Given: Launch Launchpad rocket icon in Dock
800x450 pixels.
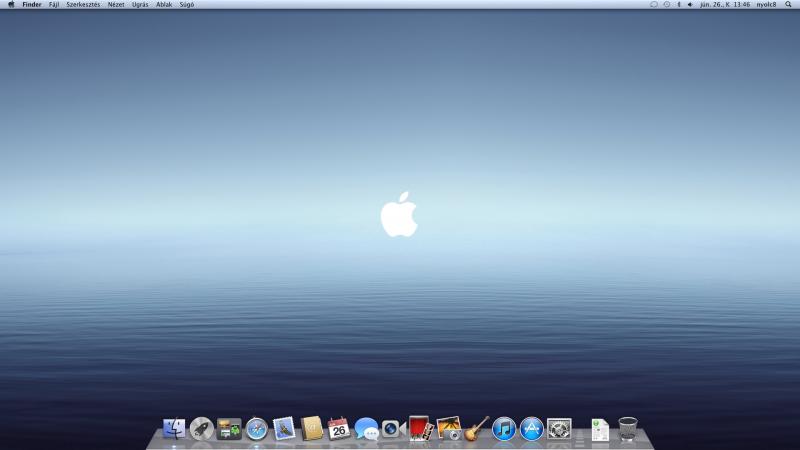Looking at the screenshot, I should coord(202,429).
